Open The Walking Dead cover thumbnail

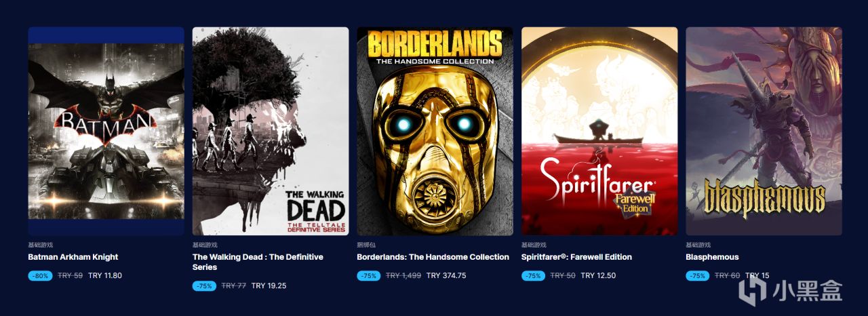271,131
